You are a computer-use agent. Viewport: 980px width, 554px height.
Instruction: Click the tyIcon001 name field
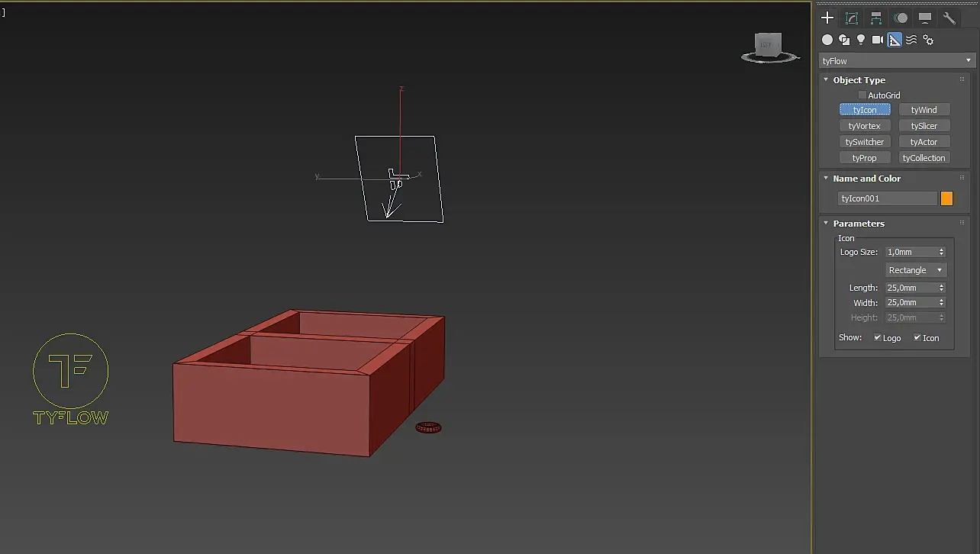pos(887,198)
